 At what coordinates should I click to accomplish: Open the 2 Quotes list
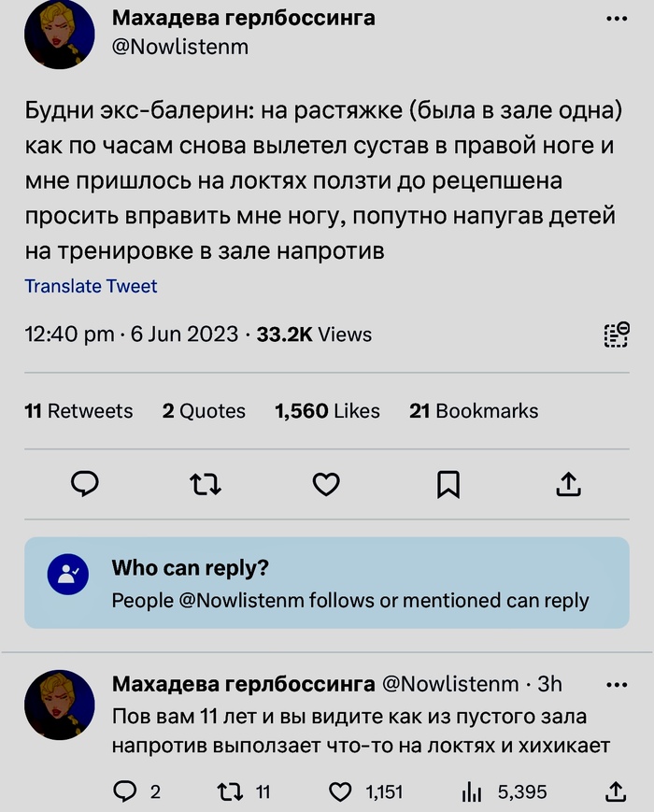[x=204, y=411]
